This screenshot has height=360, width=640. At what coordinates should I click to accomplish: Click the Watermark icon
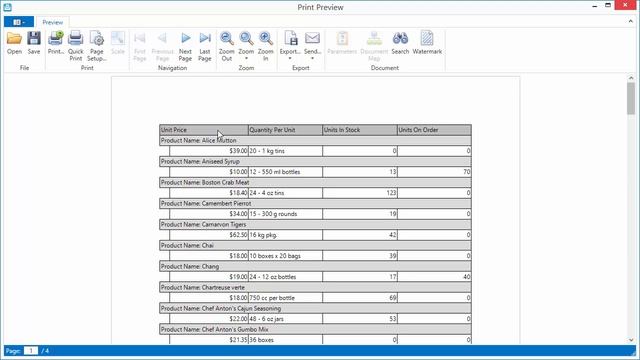pyautogui.click(x=427, y=38)
